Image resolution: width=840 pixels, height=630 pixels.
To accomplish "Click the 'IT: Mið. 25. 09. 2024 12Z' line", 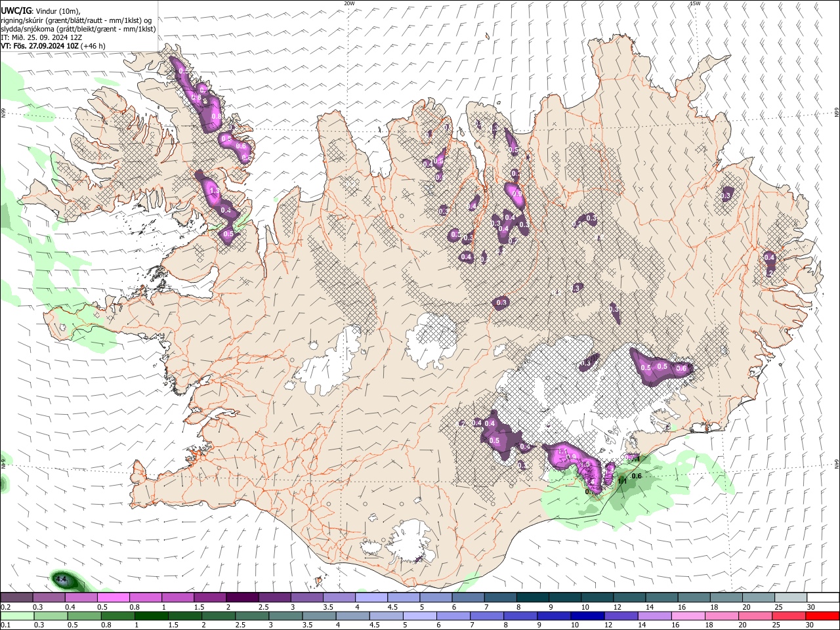I will (41, 37).
